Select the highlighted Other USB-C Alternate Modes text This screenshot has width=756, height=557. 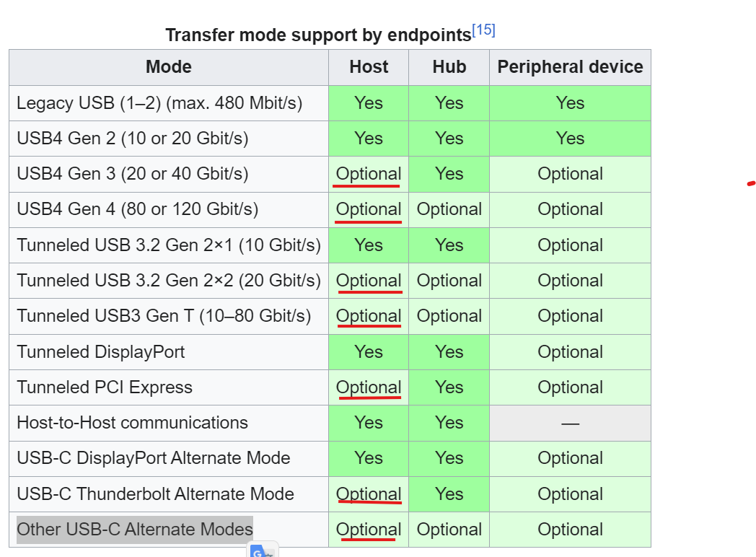click(134, 530)
